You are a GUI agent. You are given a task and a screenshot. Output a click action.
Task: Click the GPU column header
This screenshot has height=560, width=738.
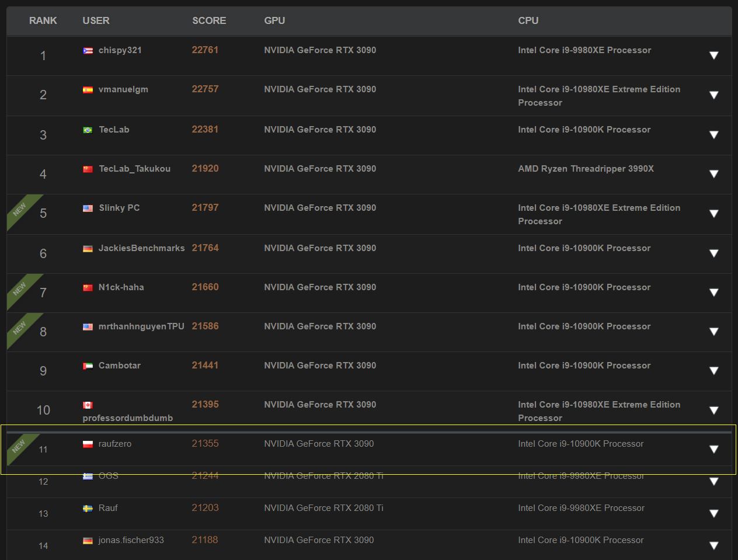pyautogui.click(x=274, y=20)
